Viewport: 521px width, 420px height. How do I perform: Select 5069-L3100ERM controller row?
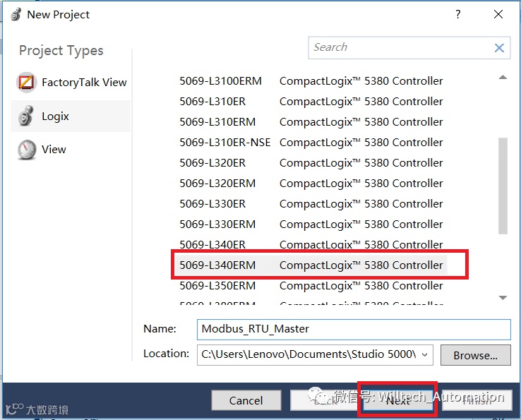click(x=311, y=80)
